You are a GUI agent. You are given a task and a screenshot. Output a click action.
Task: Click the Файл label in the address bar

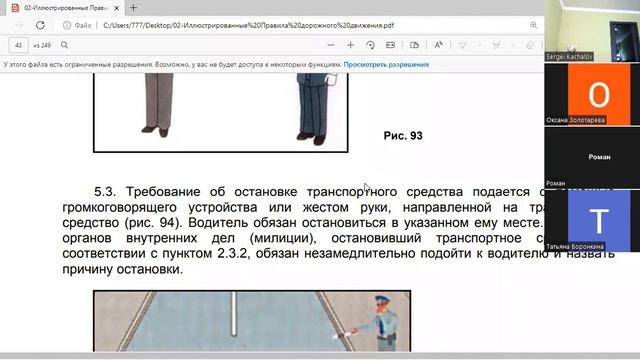pyautogui.click(x=83, y=25)
